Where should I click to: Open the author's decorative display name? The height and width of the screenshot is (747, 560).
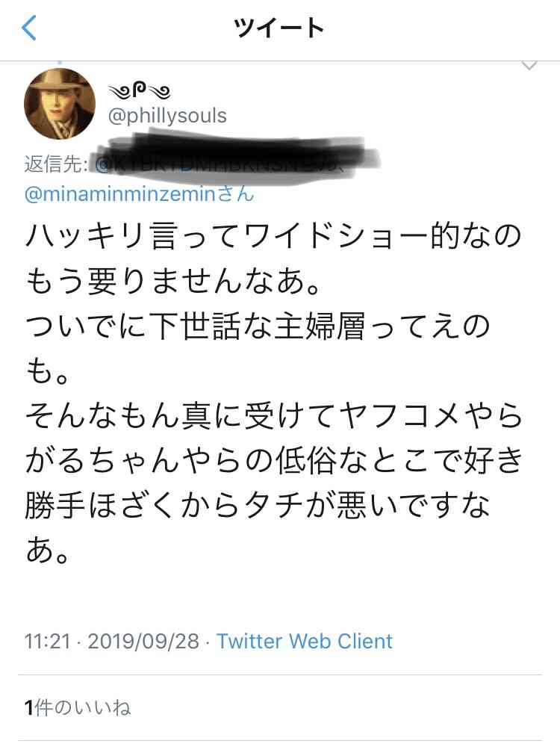[140, 92]
